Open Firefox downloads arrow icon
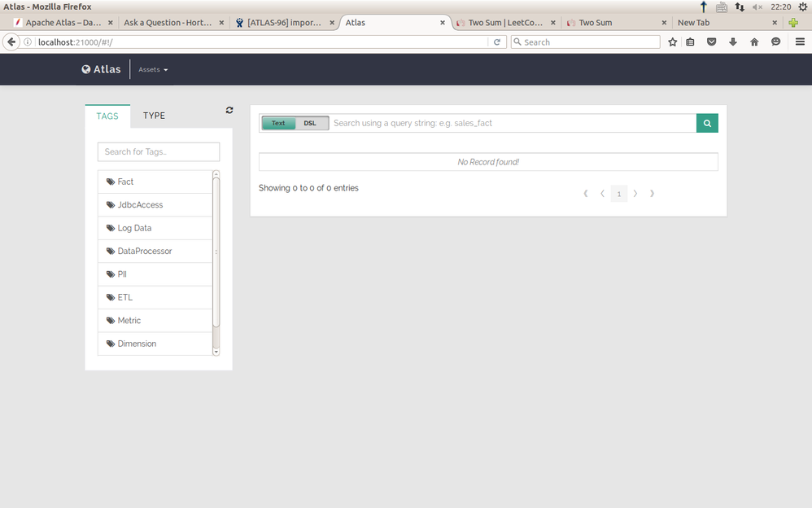Image resolution: width=812 pixels, height=508 pixels. pyautogui.click(x=733, y=42)
